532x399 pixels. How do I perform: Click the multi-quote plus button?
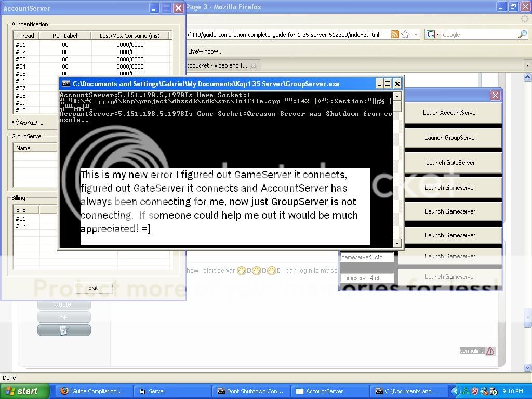pyautogui.click(x=64, y=317)
